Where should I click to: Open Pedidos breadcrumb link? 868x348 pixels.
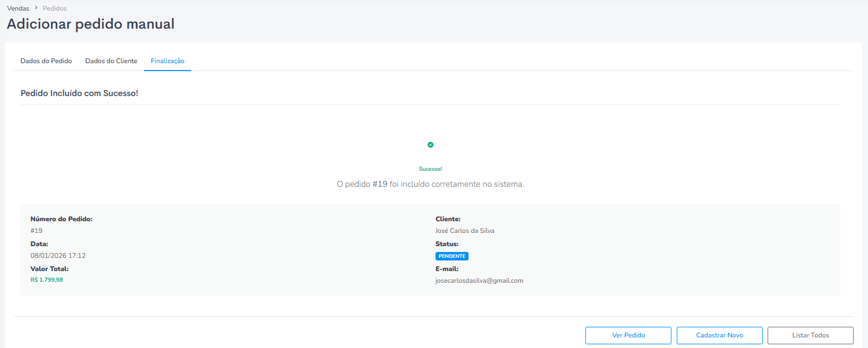point(55,8)
